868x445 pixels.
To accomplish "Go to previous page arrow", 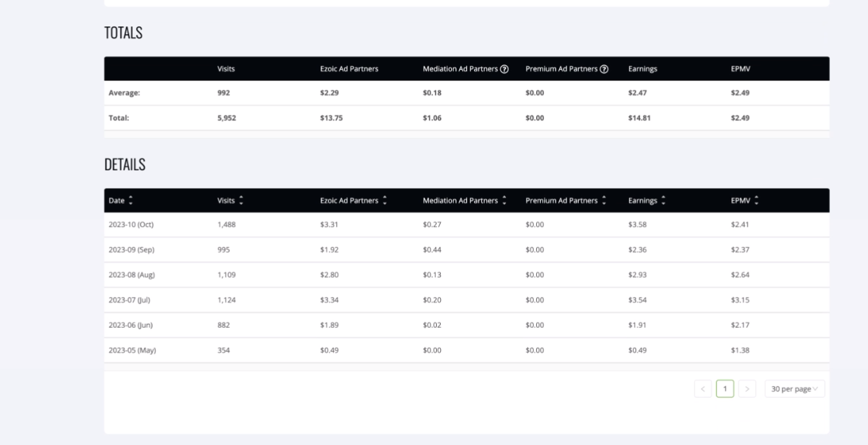I will 703,389.
